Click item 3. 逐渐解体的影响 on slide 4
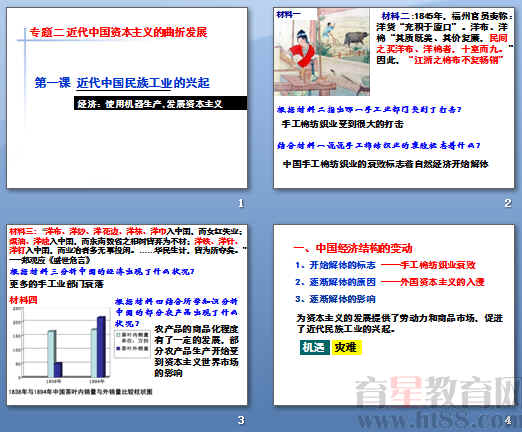This screenshot has height=432, width=522. pos(336,299)
